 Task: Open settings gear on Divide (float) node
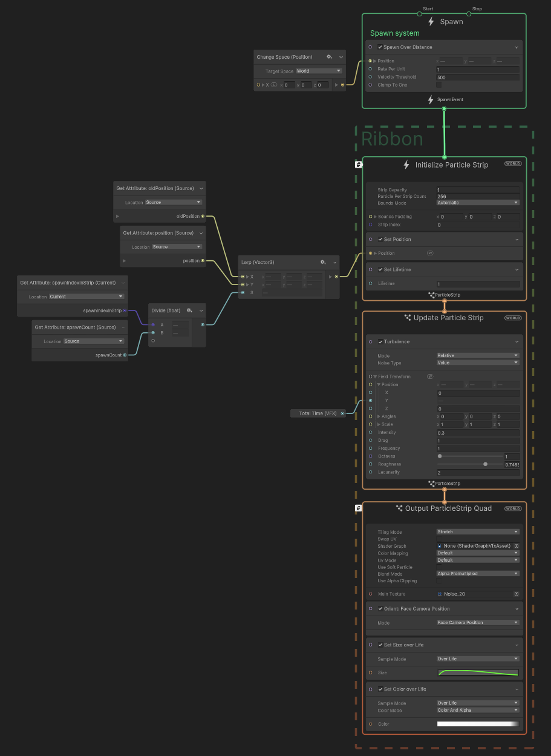[x=189, y=311]
